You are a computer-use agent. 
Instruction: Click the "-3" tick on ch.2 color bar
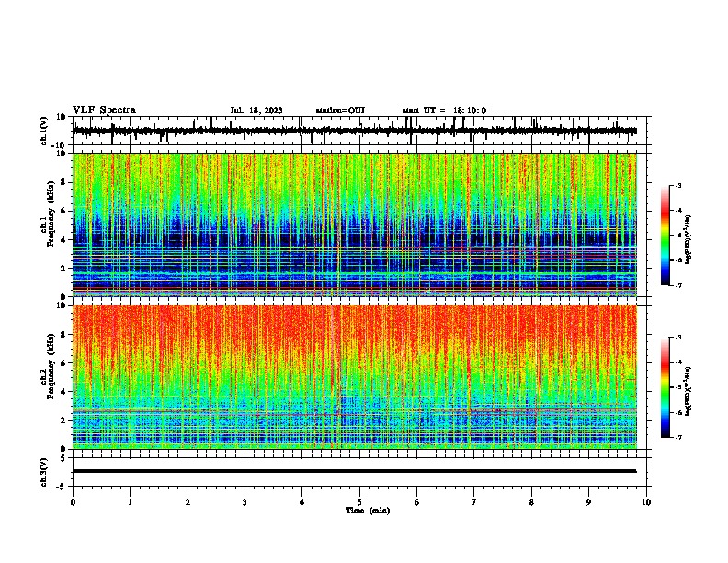point(677,338)
